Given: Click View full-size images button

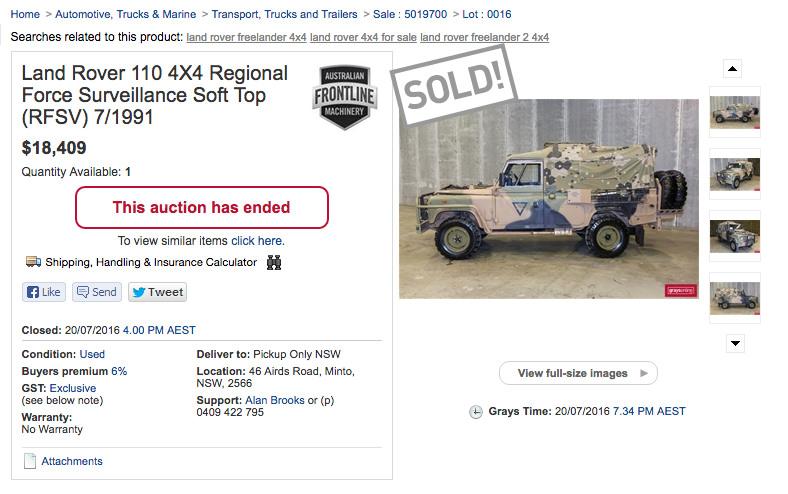Looking at the screenshot, I should tap(578, 373).
